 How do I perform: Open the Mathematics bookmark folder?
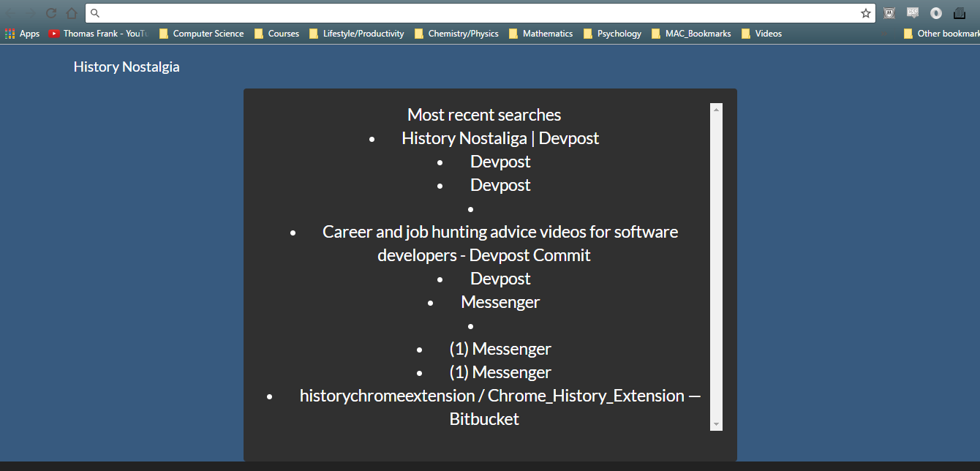click(x=540, y=34)
